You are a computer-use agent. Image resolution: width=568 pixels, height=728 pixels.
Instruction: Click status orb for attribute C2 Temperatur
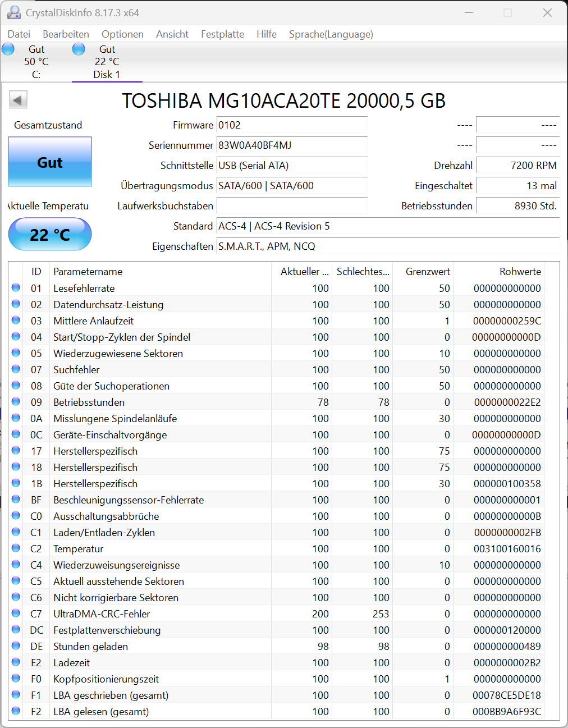(16, 548)
